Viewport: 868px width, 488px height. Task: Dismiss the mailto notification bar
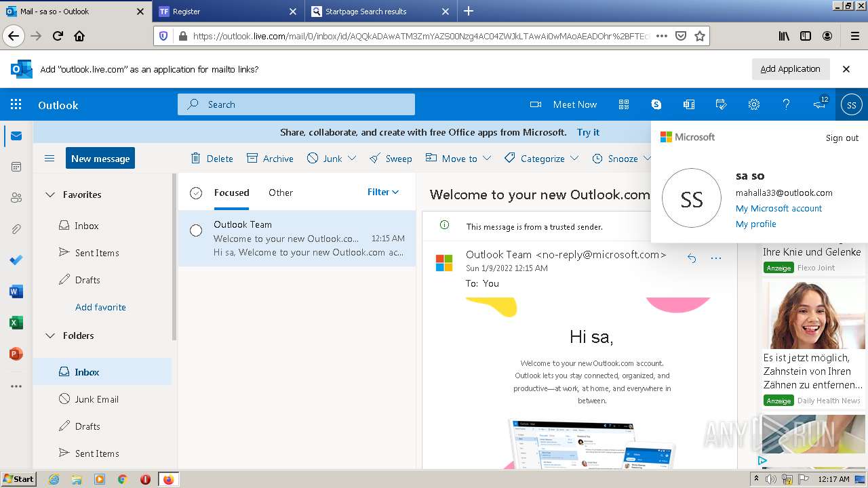pos(846,68)
